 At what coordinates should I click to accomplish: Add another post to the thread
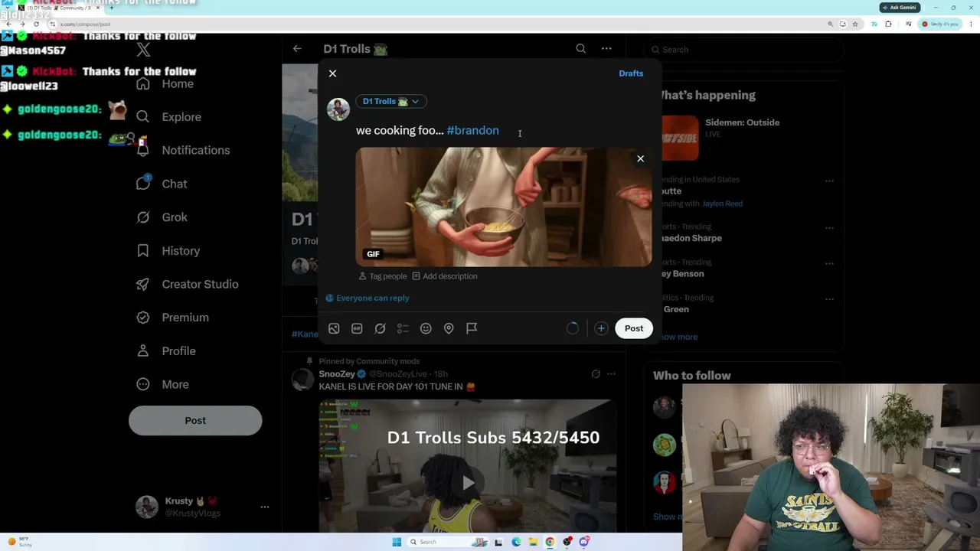coord(601,328)
